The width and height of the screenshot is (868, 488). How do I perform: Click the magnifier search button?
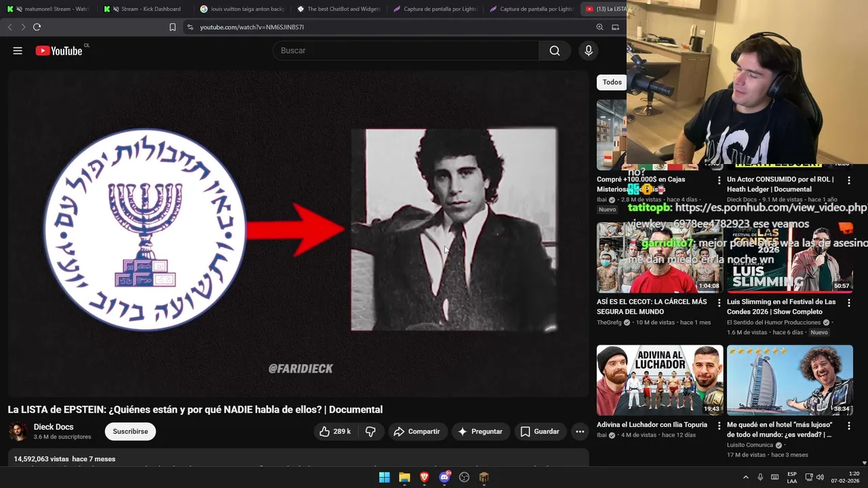pyautogui.click(x=555, y=51)
